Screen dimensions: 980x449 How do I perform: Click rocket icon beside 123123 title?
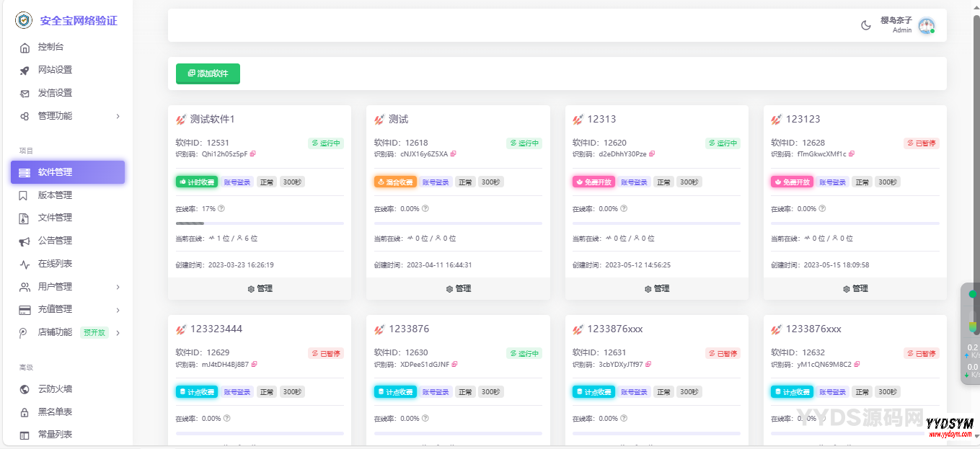[x=776, y=119]
